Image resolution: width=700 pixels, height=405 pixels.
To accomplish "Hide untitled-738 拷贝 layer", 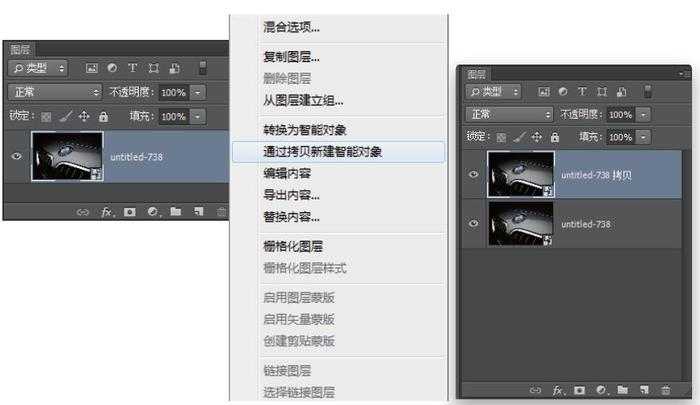I will (x=474, y=174).
